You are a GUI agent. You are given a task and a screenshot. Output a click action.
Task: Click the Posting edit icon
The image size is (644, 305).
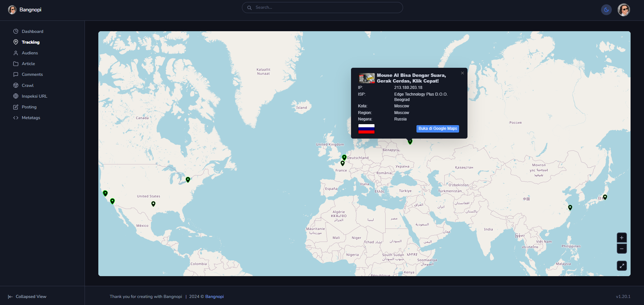click(x=16, y=107)
